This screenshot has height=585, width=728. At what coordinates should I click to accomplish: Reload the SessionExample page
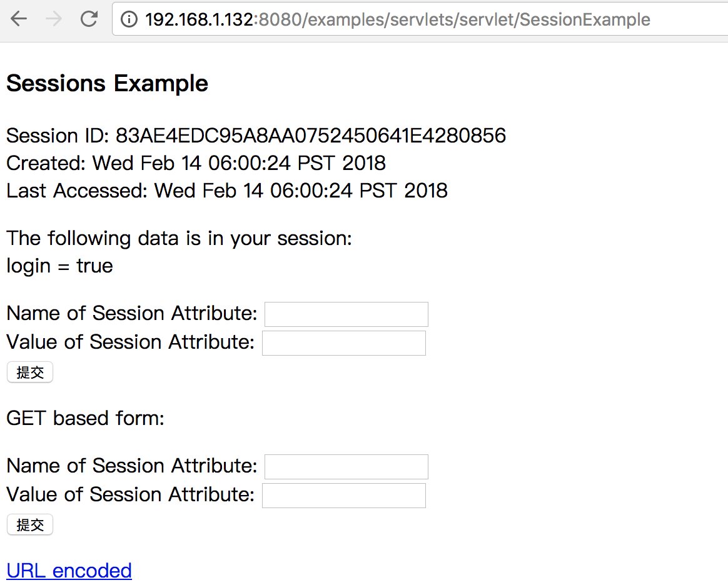pos(89,19)
